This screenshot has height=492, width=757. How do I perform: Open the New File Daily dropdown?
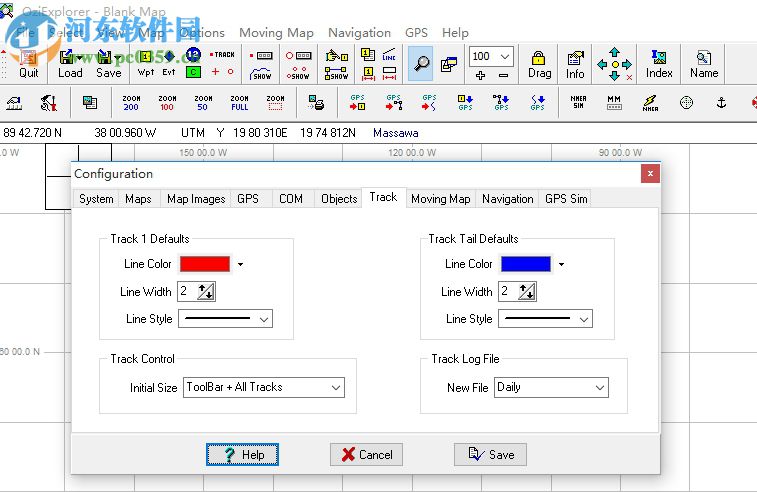click(x=551, y=387)
